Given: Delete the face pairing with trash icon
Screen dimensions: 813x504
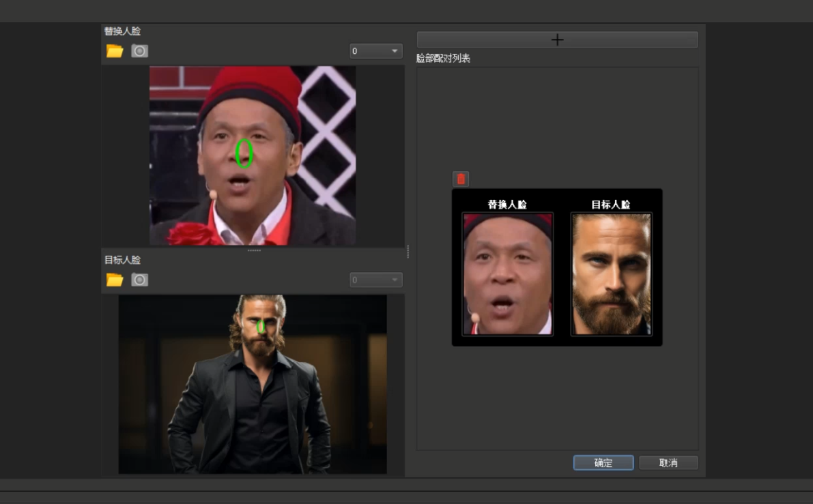Looking at the screenshot, I should click(x=461, y=179).
